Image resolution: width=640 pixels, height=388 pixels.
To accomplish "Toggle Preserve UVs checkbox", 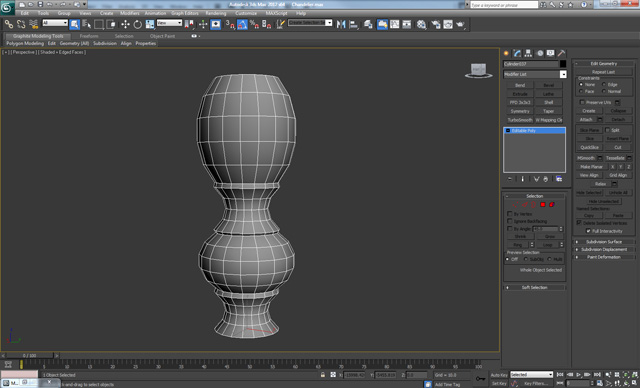I will (x=582, y=102).
